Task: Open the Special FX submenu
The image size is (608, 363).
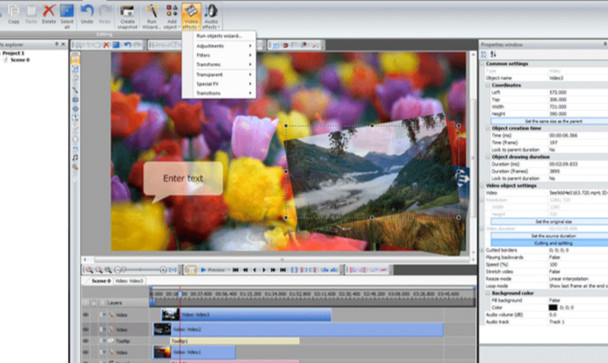Action: coord(219,84)
